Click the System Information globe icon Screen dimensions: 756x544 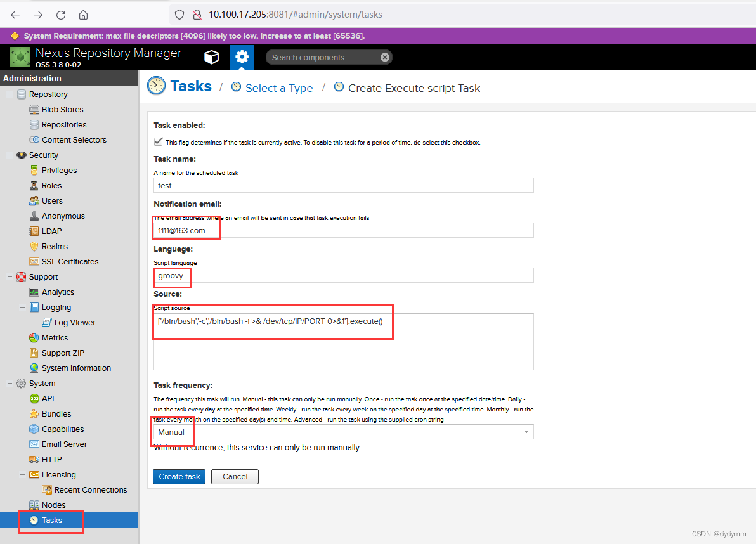tap(34, 368)
